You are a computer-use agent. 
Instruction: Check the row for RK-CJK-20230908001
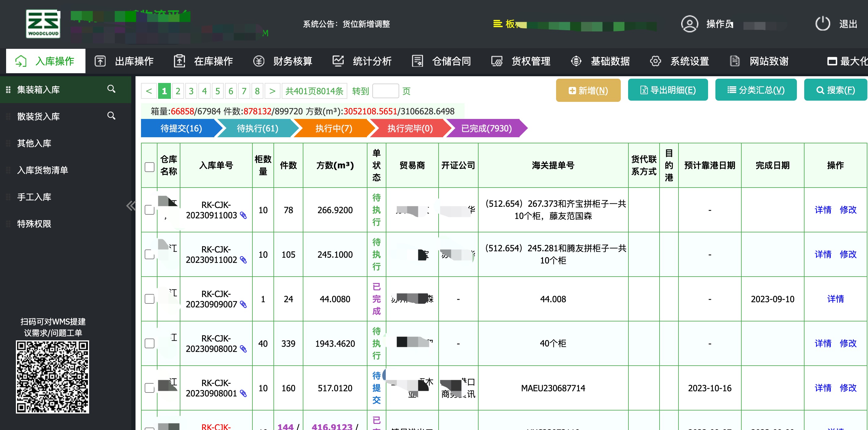(149, 388)
